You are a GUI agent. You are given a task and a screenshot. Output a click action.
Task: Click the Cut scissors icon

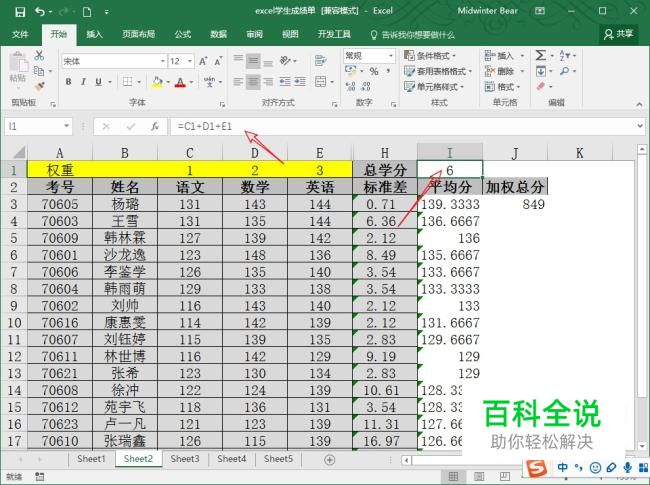coord(39,56)
